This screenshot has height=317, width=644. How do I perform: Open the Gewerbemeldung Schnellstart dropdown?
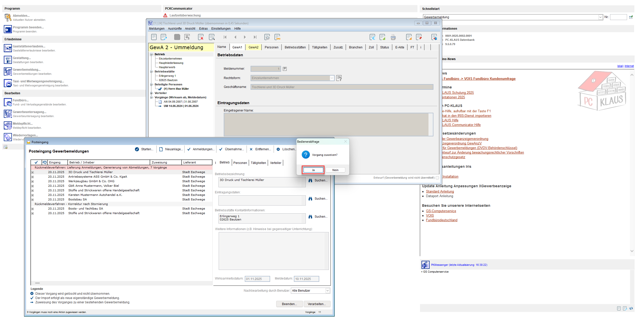click(513, 17)
